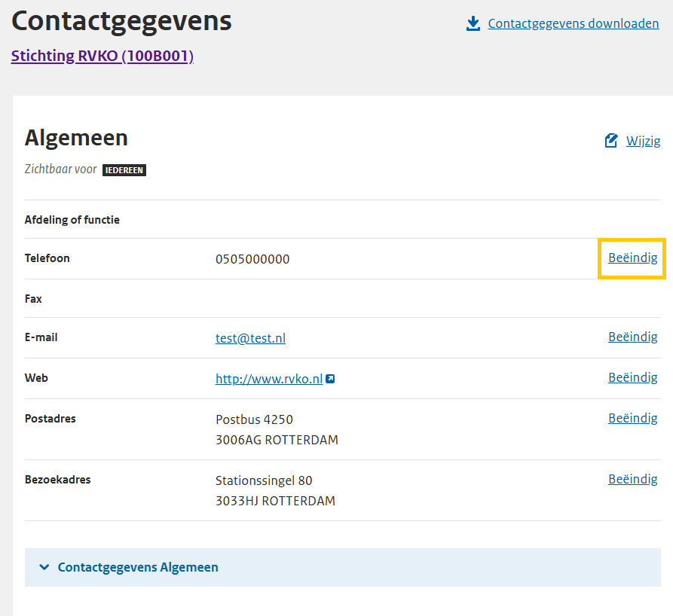Beëindig the Web entry
Viewport: 673px width, 616px height.
pos(632,377)
